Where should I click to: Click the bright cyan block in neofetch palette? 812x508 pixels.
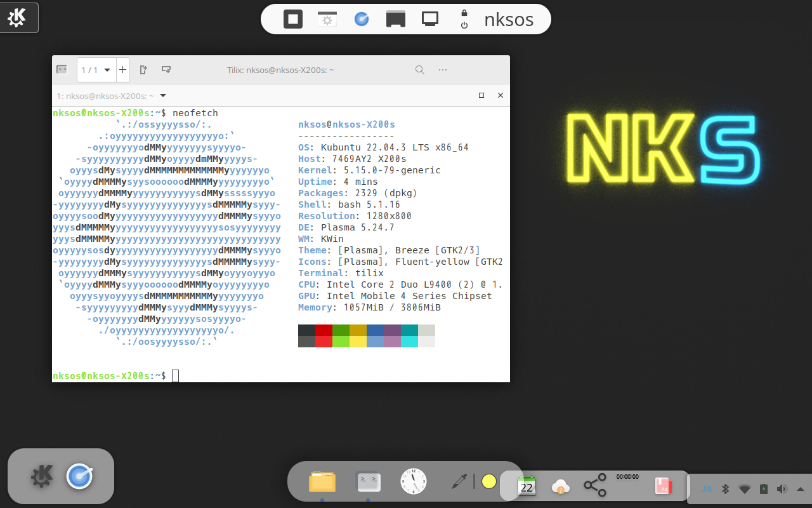(409, 342)
